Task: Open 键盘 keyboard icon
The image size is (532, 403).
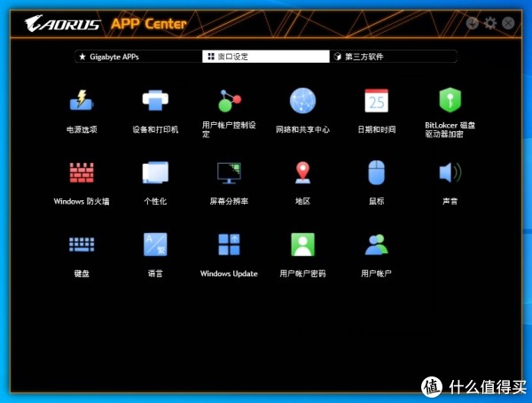Action: 82,244
